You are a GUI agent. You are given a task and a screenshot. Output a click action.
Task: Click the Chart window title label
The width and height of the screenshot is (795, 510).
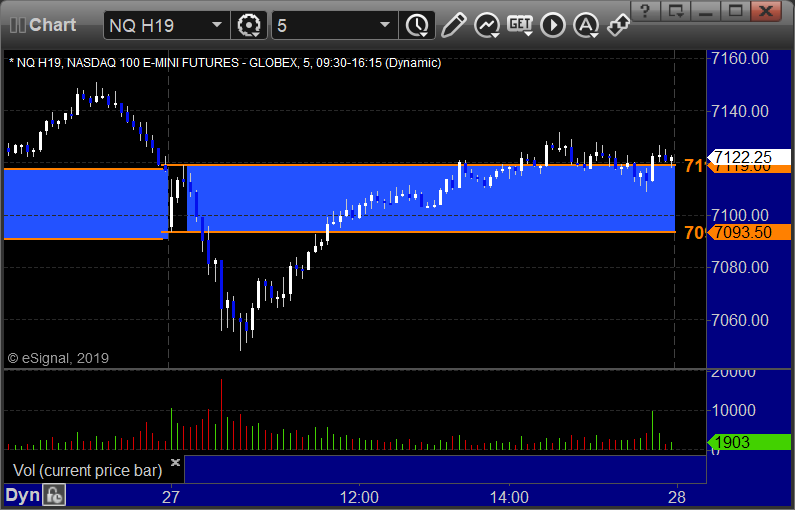tap(53, 25)
